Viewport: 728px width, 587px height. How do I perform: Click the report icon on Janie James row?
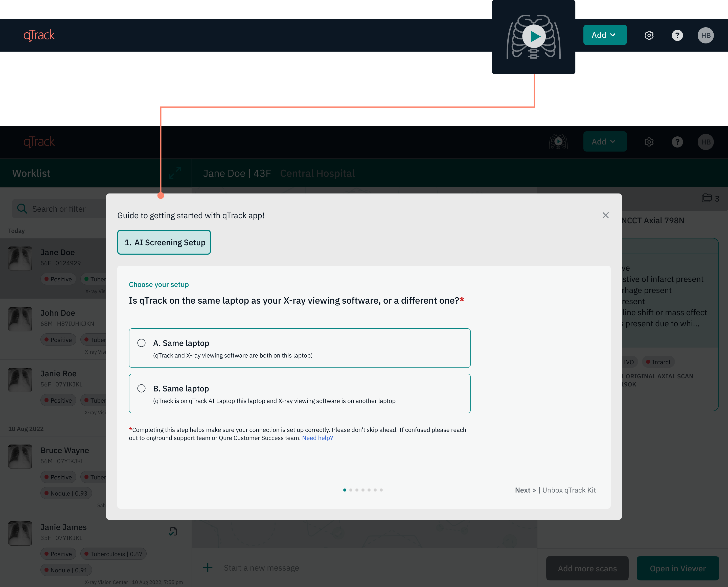pyautogui.click(x=173, y=531)
